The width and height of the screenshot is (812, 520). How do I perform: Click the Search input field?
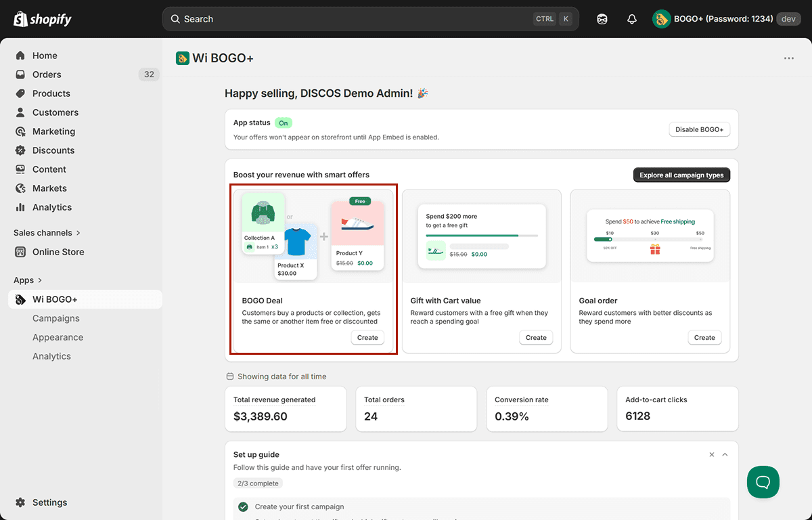point(371,19)
